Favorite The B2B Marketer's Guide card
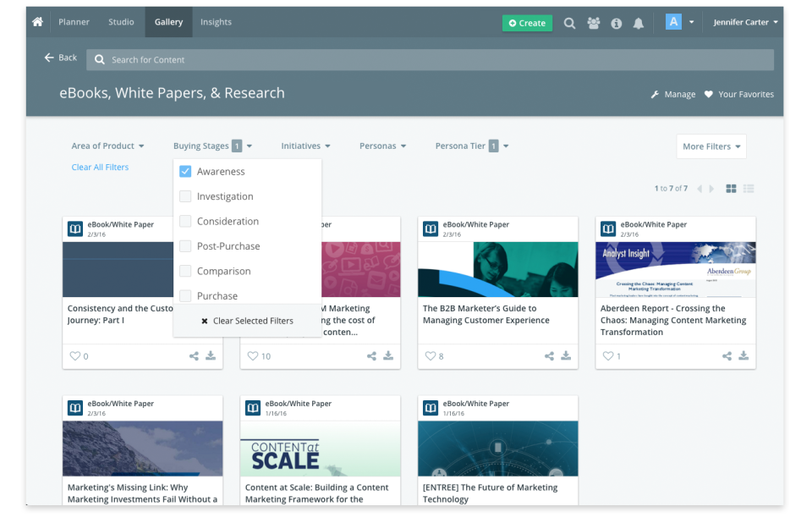This screenshot has height=523, width=812. pyautogui.click(x=431, y=356)
